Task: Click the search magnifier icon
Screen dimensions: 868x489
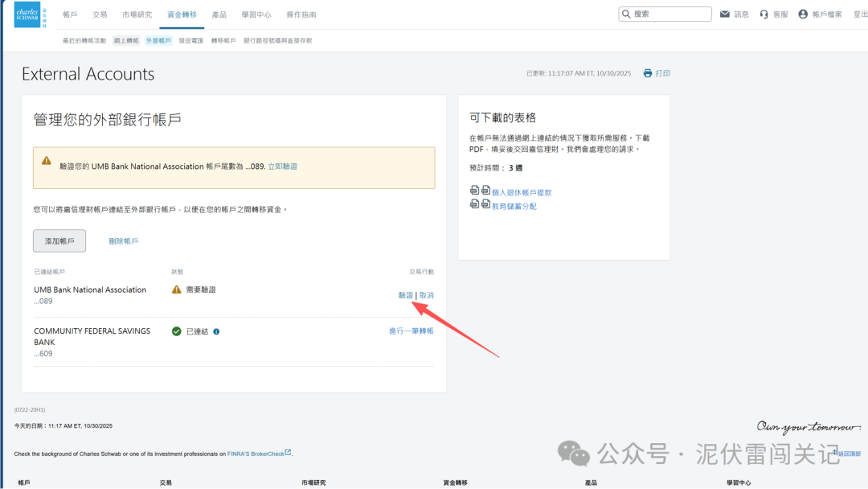Action: coord(626,14)
